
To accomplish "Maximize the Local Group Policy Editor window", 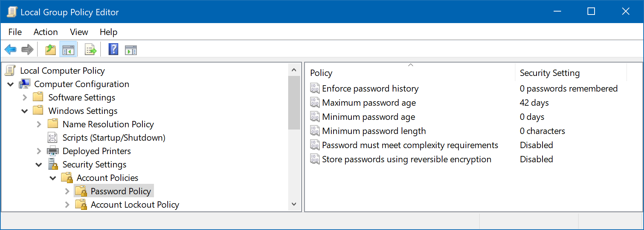I will pos(591,12).
